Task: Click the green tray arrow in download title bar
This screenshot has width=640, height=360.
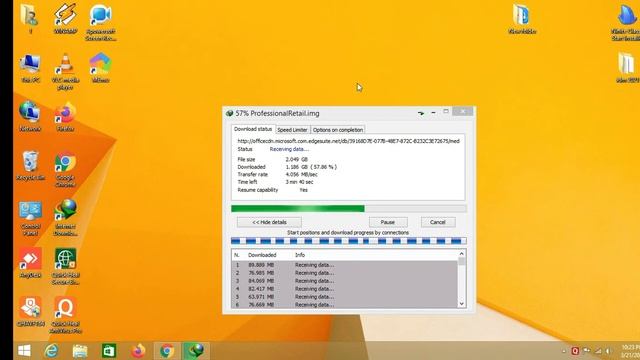Action: point(421,113)
